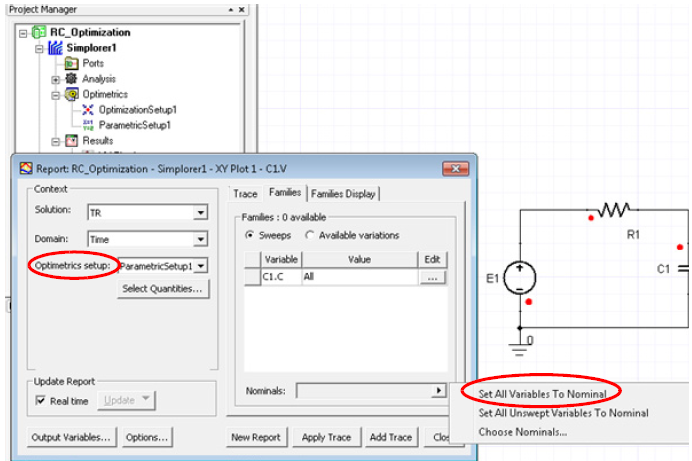The height and width of the screenshot is (461, 692).
Task: Select the C1.C variable cell
Action: point(281,277)
